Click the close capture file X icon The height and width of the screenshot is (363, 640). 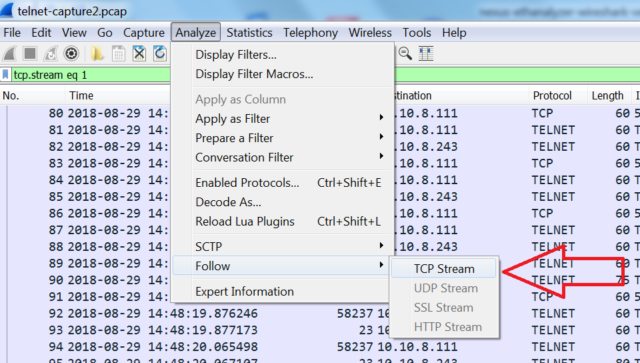139,53
